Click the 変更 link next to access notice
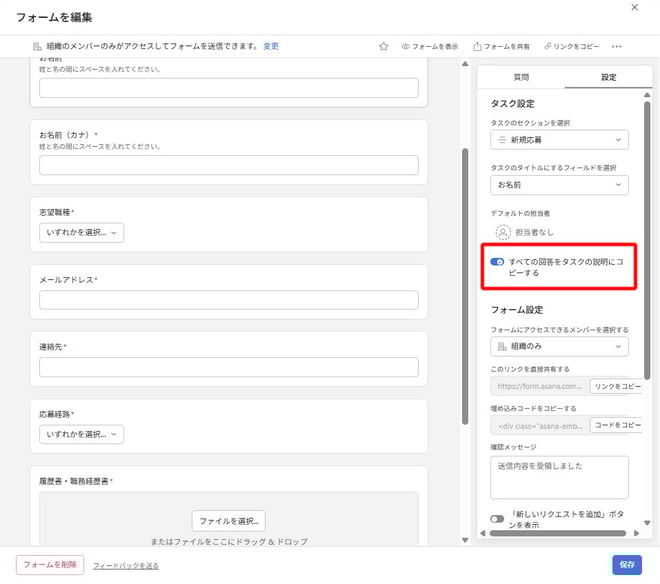The image size is (660, 584). click(271, 46)
